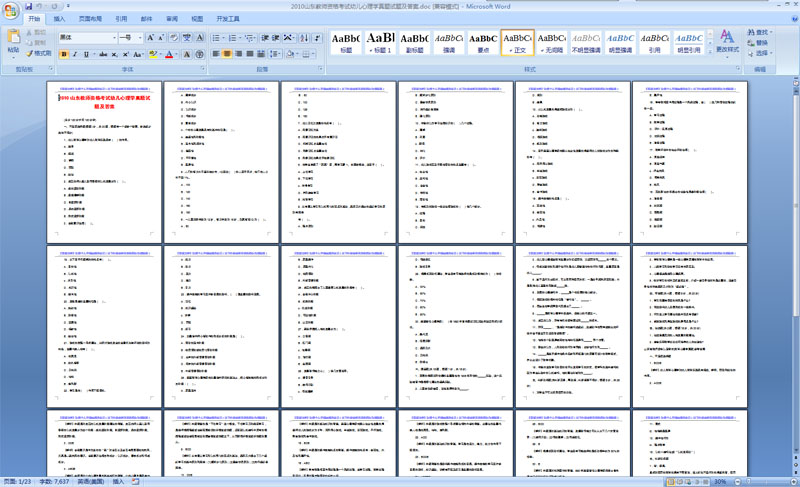Click the Clear Formatting eraser icon
The image size is (800, 487).
pyautogui.click(x=174, y=38)
